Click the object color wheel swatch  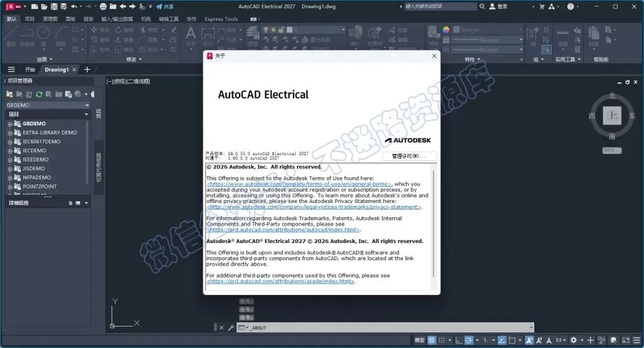tap(446, 30)
